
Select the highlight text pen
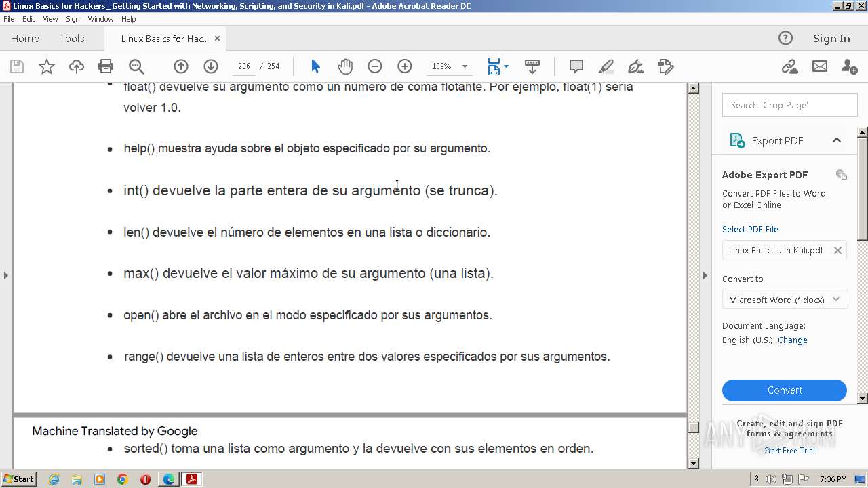(x=606, y=66)
